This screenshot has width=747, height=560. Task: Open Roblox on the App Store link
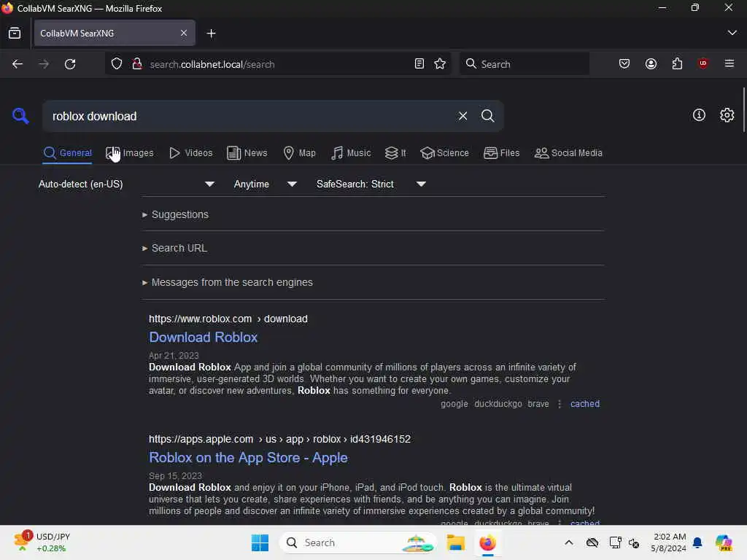(x=248, y=458)
